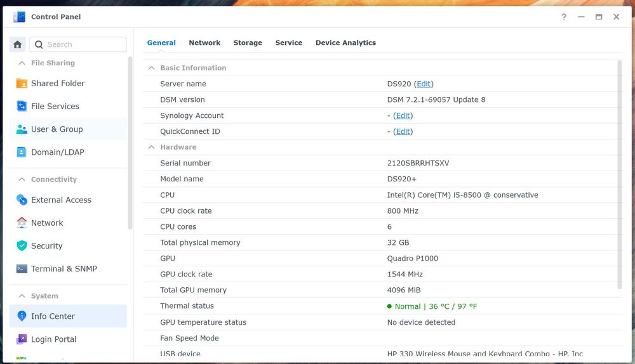
Task: Select the User & Group icon
Action: [x=22, y=129]
